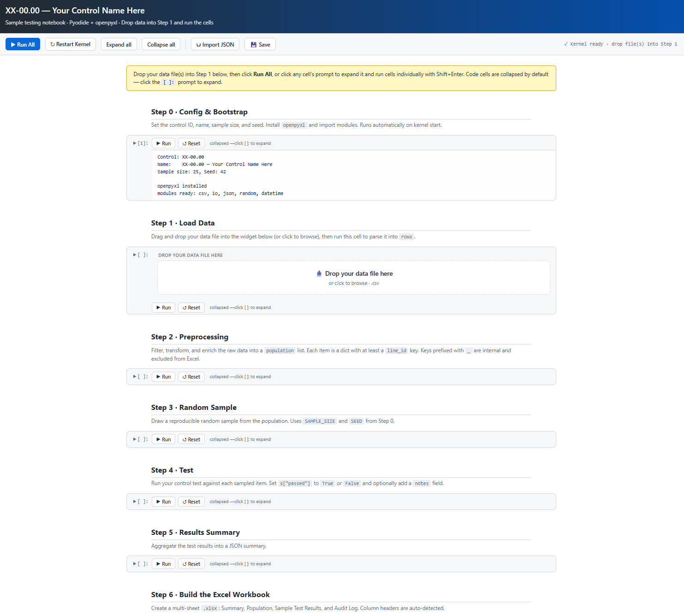684x616 pixels.
Task: Click the upload icon in the drop zone
Action: [x=319, y=273]
